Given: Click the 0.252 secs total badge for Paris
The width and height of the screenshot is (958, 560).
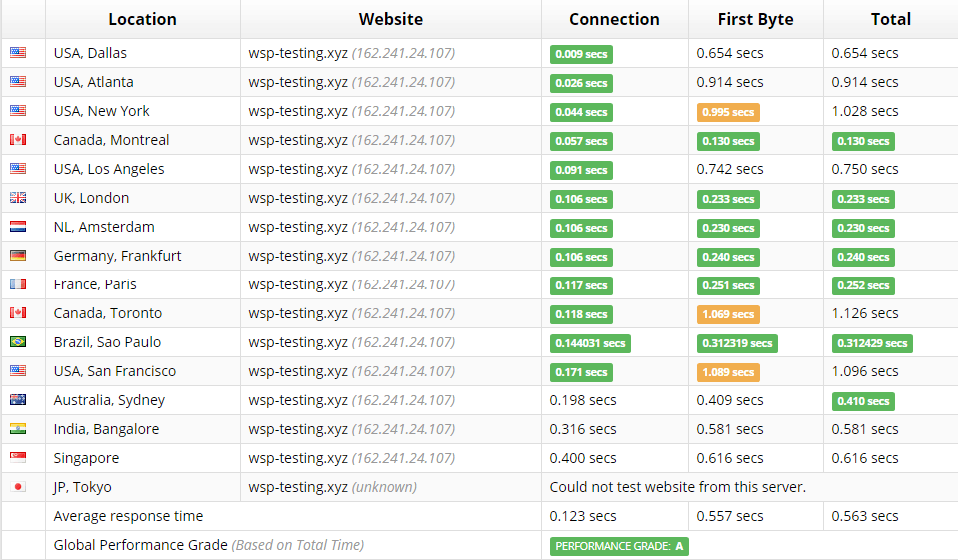Looking at the screenshot, I should (863, 285).
